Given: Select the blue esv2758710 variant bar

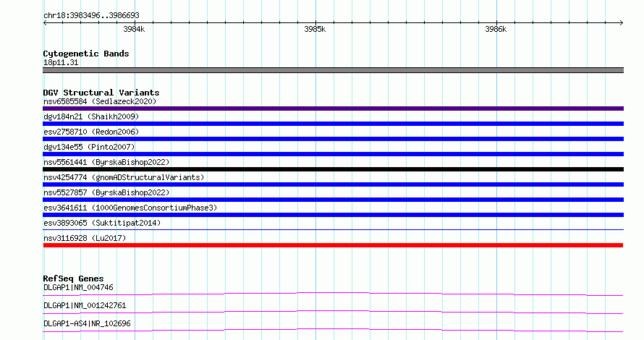Looking at the screenshot, I should point(333,139).
